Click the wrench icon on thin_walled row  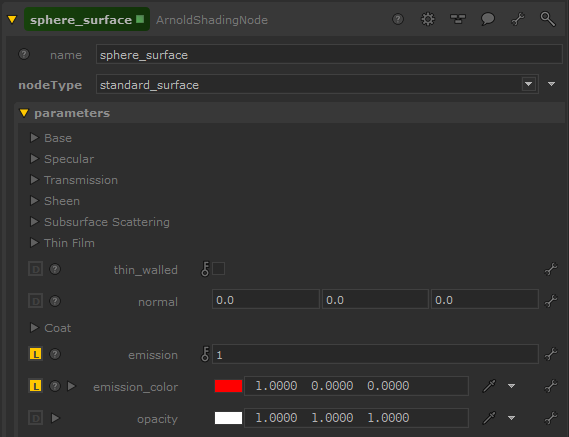click(551, 269)
